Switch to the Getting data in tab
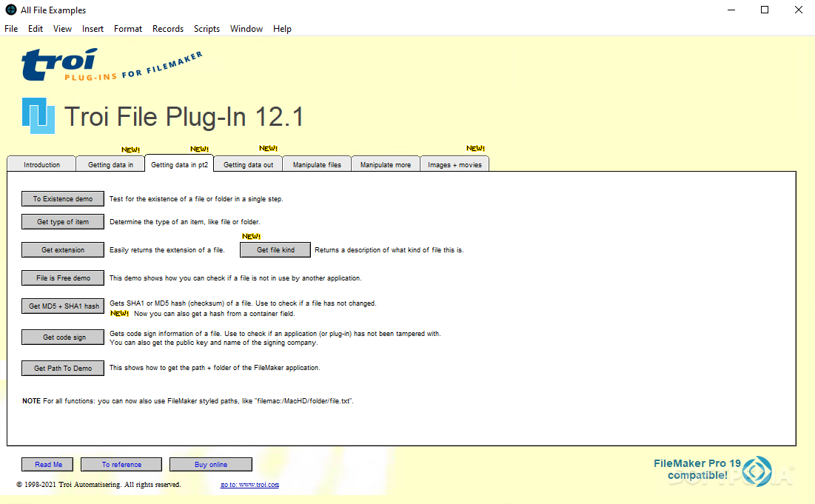The image size is (815, 504). click(x=111, y=164)
